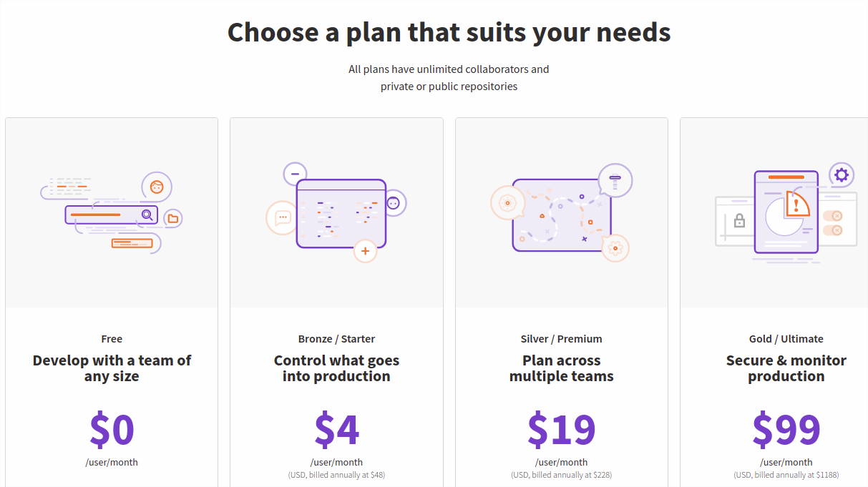This screenshot has width=868, height=487.
Task: Select the Free plan heading
Action: pos(112,339)
